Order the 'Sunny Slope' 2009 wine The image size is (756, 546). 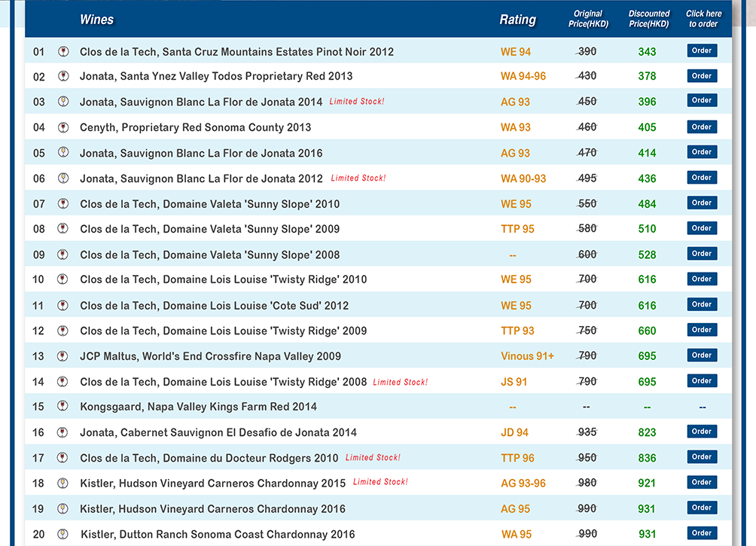702,228
